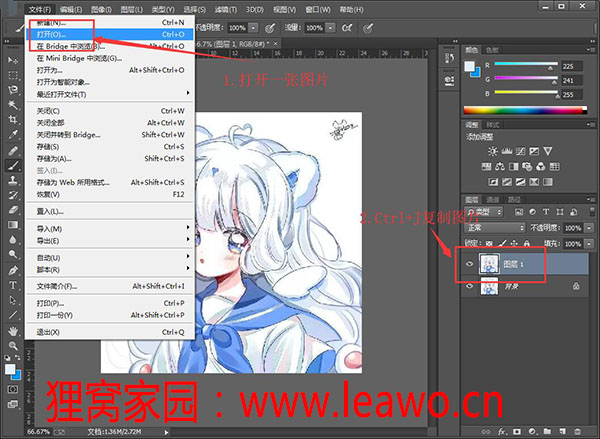This screenshot has width=600, height=439.
Task: Toggle lock transparent pixels in the layers panel
Action: [x=489, y=243]
